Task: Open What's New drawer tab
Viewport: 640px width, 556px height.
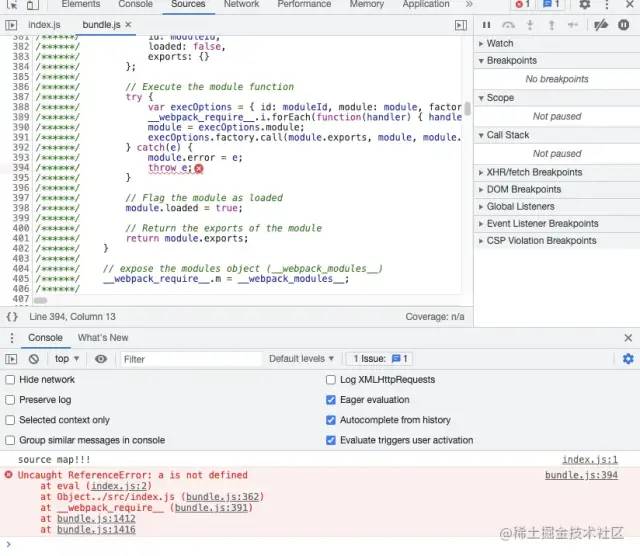Action: pyautogui.click(x=103, y=338)
